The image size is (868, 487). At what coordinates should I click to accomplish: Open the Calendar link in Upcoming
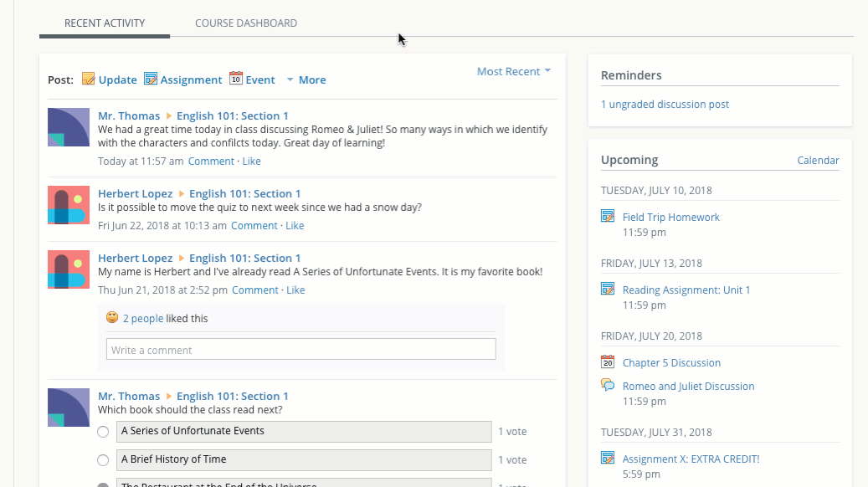pyautogui.click(x=818, y=161)
